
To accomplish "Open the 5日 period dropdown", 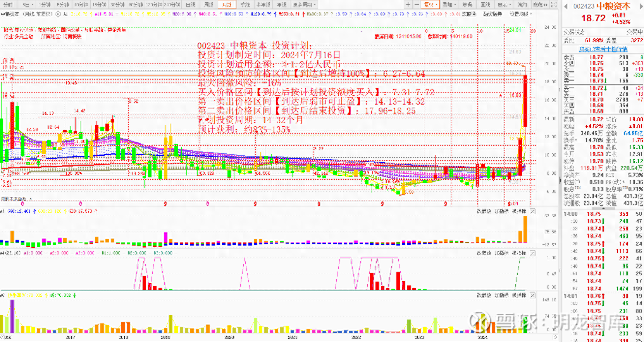I will tap(28, 5).
